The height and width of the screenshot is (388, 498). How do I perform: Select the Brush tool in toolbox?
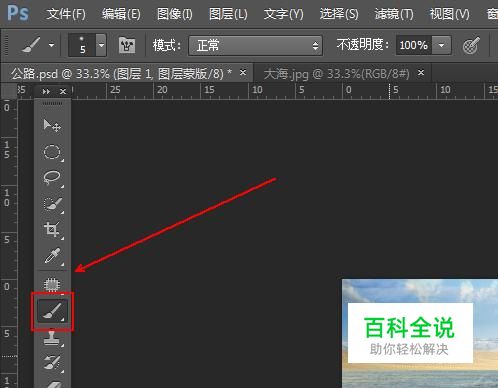click(x=52, y=311)
